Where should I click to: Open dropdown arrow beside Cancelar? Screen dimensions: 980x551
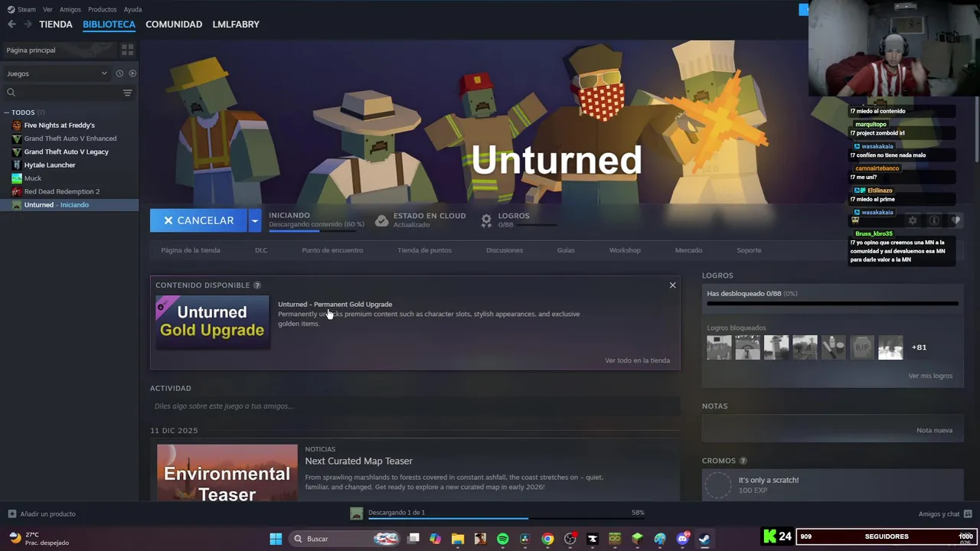coord(254,220)
